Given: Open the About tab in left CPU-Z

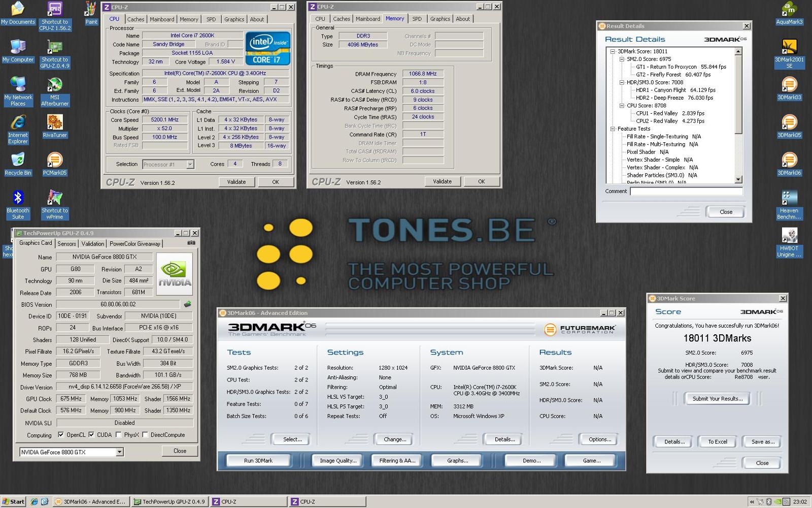Looking at the screenshot, I should [x=257, y=19].
